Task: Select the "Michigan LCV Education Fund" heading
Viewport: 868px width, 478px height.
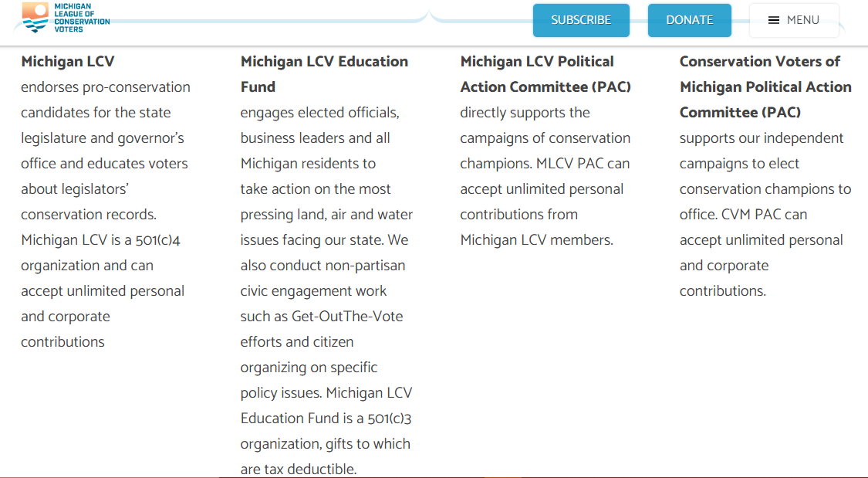Action: click(324, 74)
